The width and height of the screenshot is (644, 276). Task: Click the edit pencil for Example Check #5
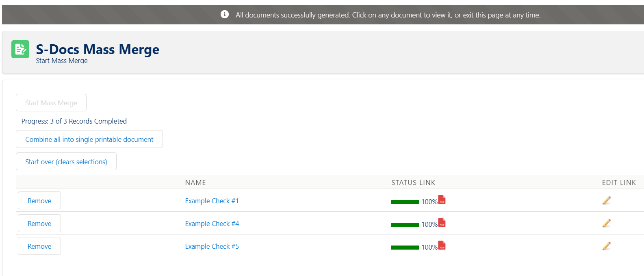click(x=606, y=246)
